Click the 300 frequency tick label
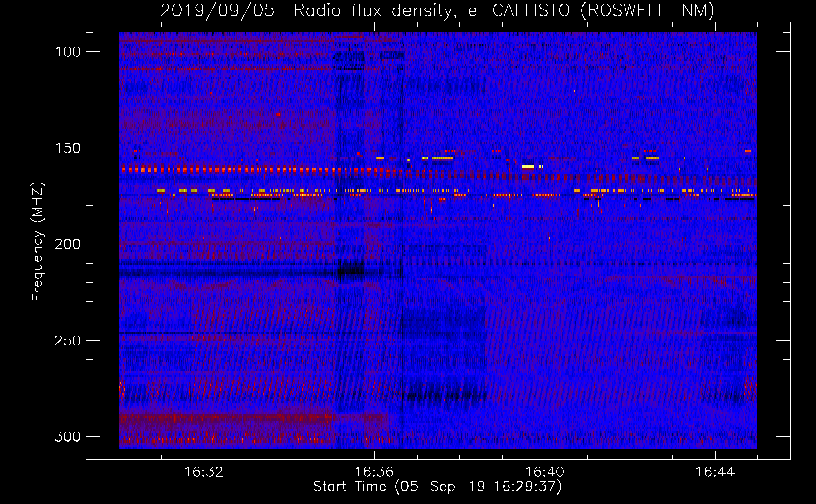The height and width of the screenshot is (504, 816). (68, 436)
